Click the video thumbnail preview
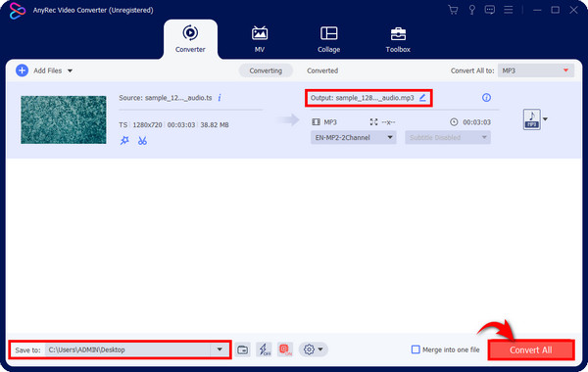Viewport: 588px width, 372px height. point(64,119)
